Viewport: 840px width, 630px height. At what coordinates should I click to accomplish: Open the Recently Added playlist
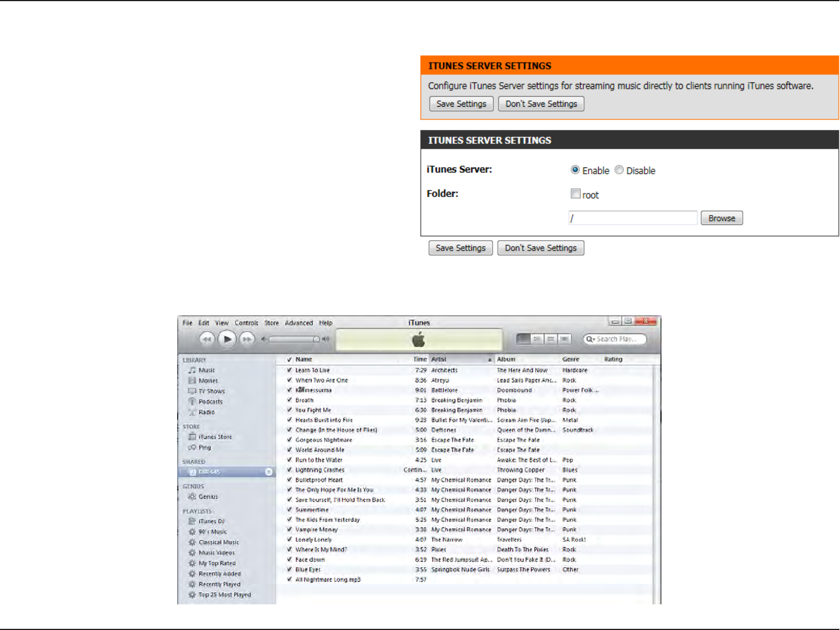[215, 574]
